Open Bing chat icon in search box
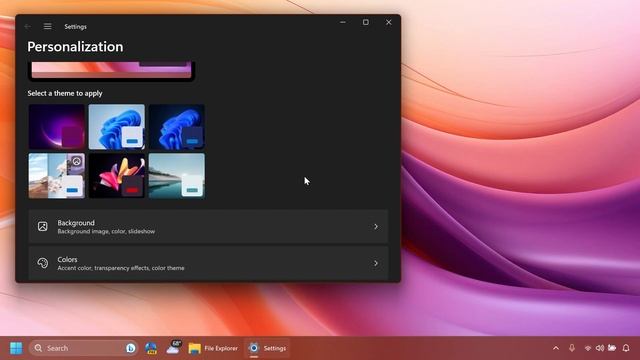Screen dimensions: 640x360 tap(131, 348)
